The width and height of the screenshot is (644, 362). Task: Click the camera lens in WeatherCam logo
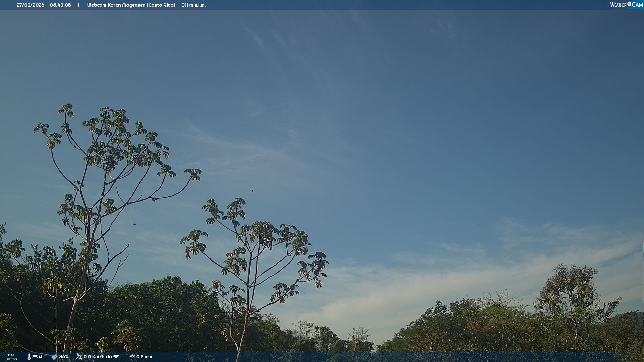(x=629, y=4)
